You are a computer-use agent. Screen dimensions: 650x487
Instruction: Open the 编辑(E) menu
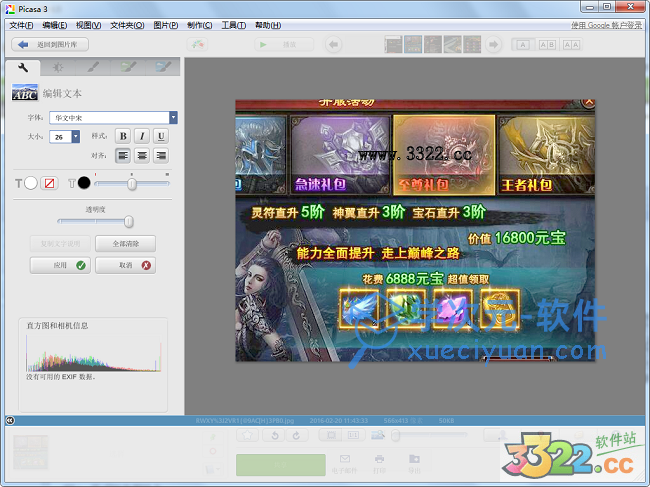[x=54, y=25]
